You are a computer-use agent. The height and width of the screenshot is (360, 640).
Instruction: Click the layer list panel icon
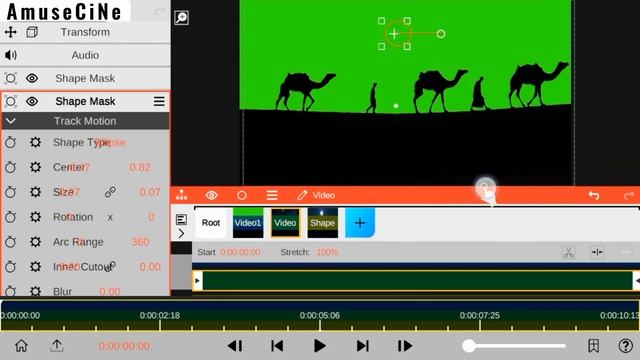181,219
